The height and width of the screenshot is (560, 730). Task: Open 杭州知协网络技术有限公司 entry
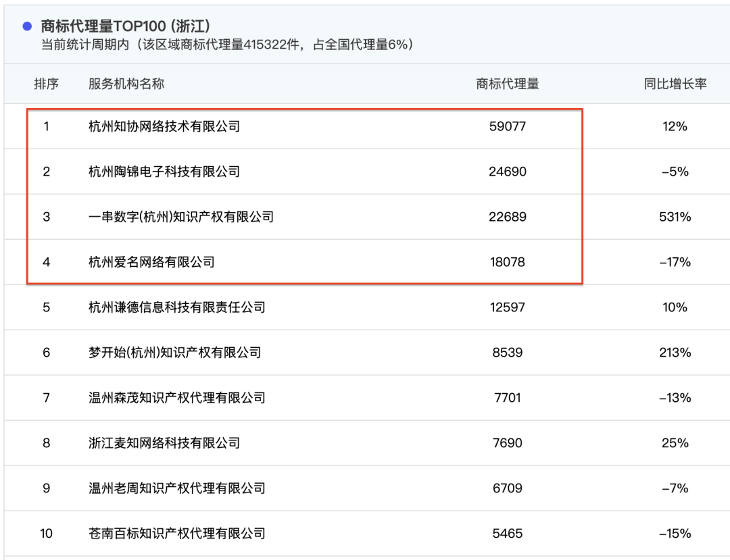pyautogui.click(x=164, y=126)
